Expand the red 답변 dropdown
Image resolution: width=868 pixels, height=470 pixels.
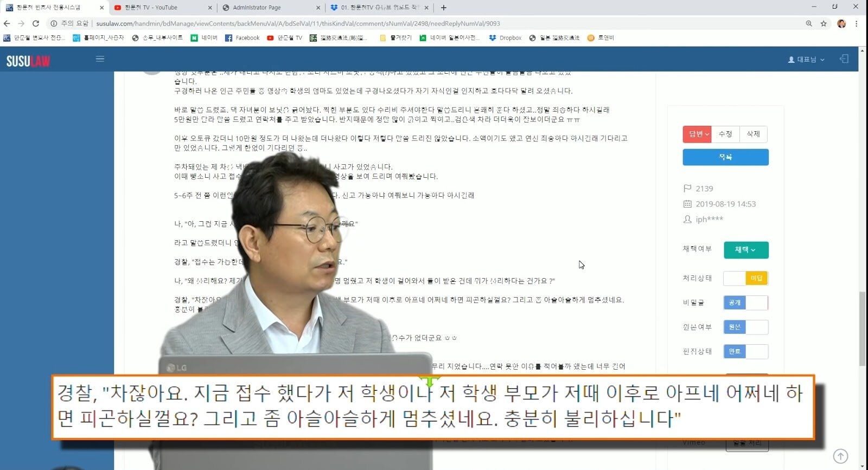(x=697, y=134)
